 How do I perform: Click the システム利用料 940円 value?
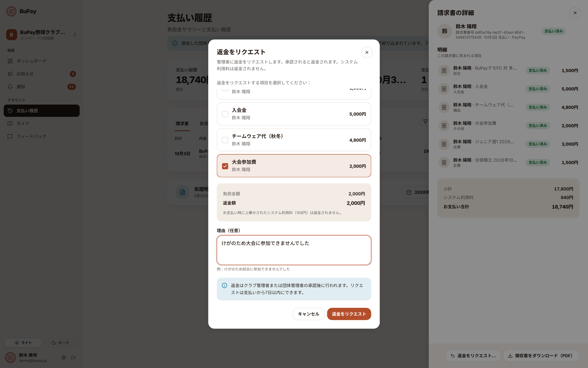click(x=567, y=197)
